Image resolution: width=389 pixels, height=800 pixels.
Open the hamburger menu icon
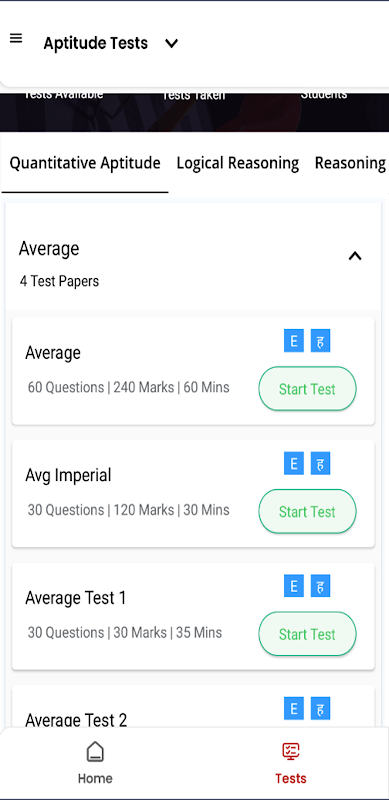[x=16, y=38]
